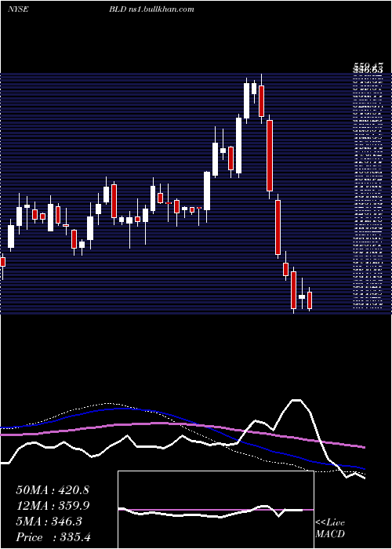This screenshot has height=549, width=392.
Task: Click the Price : 335.4 reading
Action: tap(53, 537)
